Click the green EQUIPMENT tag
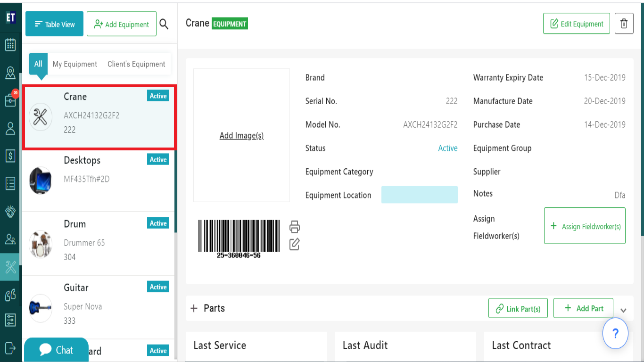Viewport: 644px width, 362px height. (x=230, y=24)
